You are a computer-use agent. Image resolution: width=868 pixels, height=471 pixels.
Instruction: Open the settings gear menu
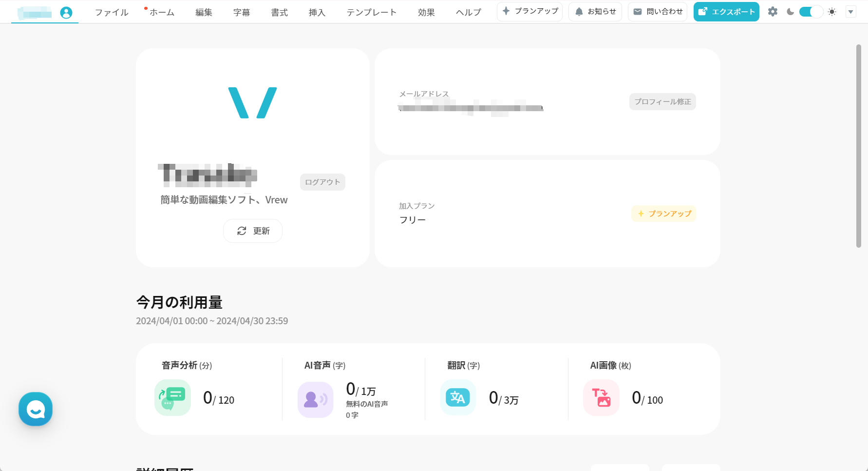click(x=773, y=11)
